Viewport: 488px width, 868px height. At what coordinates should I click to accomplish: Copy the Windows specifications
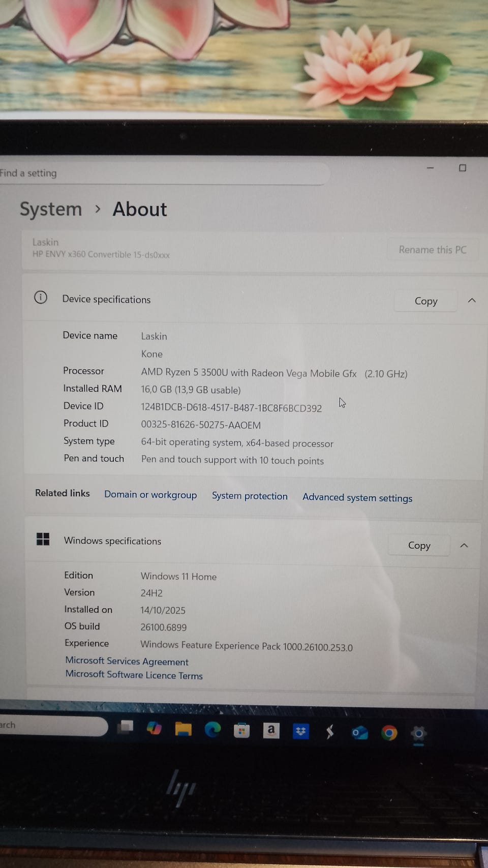(419, 546)
